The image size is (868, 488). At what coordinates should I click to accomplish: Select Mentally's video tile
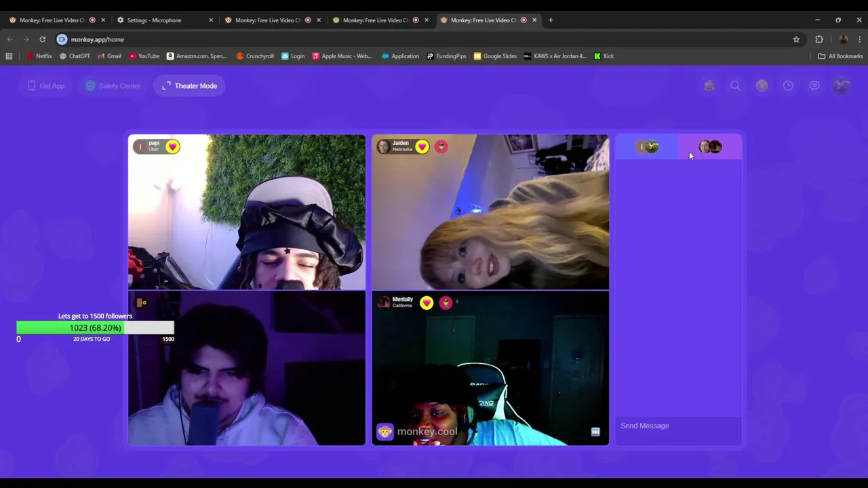490,368
